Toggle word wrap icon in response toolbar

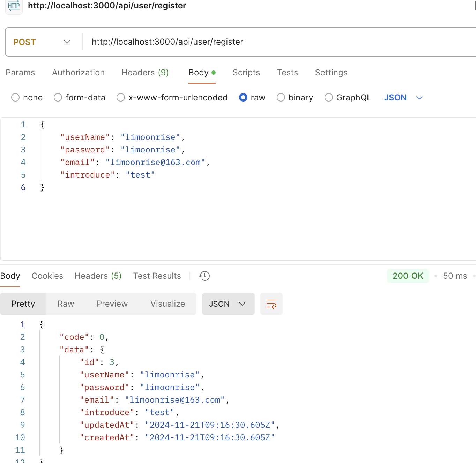271,304
